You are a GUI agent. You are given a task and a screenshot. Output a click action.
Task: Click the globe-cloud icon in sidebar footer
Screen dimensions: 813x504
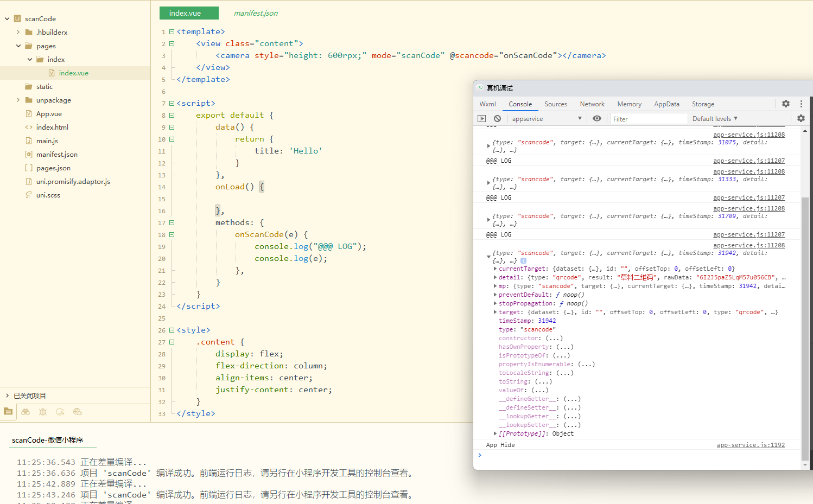coord(78,412)
